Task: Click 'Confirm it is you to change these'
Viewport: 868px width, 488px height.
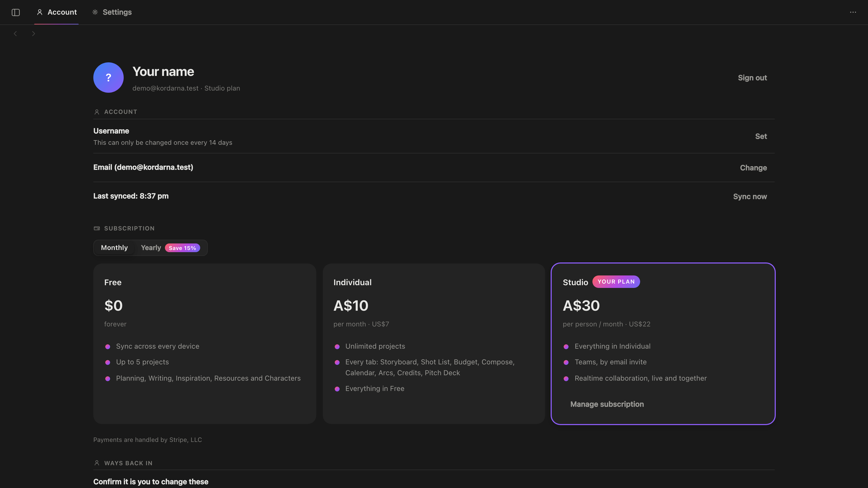Action: click(x=151, y=482)
